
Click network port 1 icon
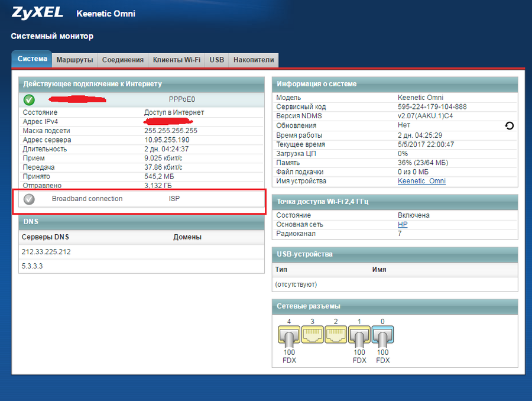pos(359,337)
